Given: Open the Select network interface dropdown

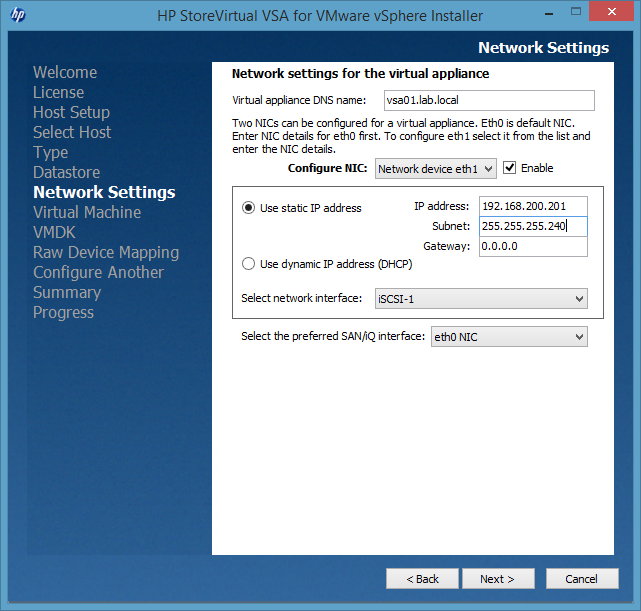Looking at the screenshot, I should tap(481, 299).
